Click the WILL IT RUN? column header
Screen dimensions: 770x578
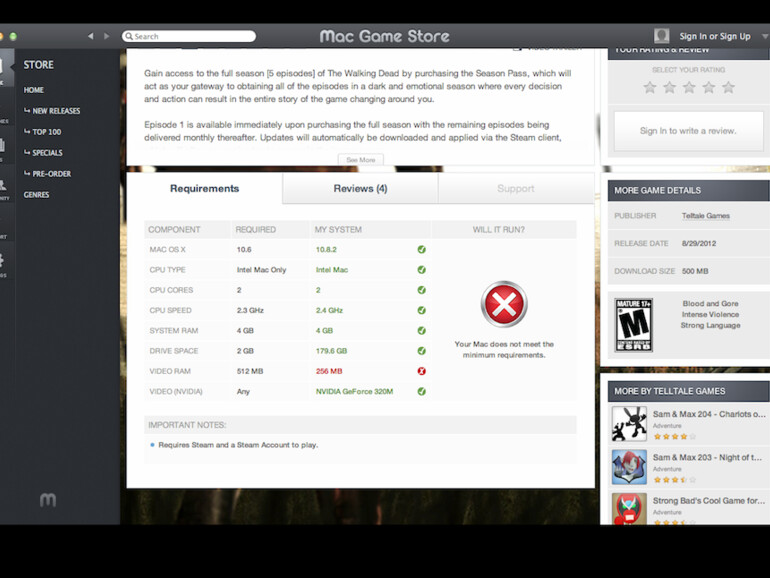tap(498, 229)
